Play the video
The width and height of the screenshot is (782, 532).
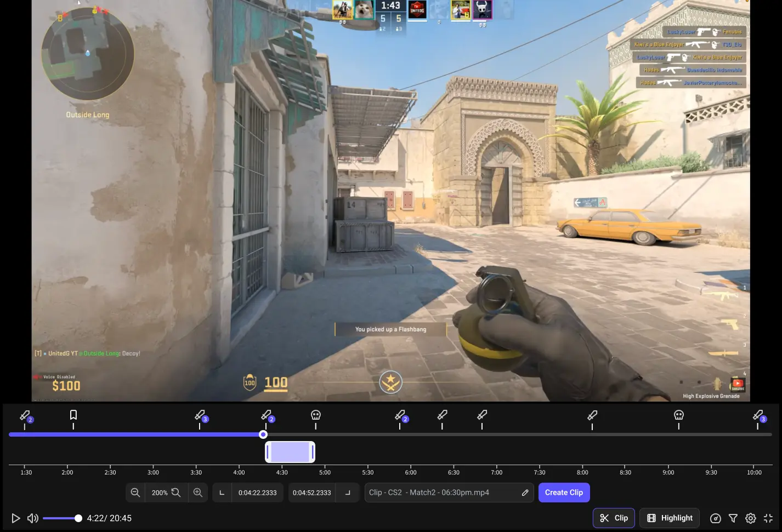pyautogui.click(x=16, y=518)
